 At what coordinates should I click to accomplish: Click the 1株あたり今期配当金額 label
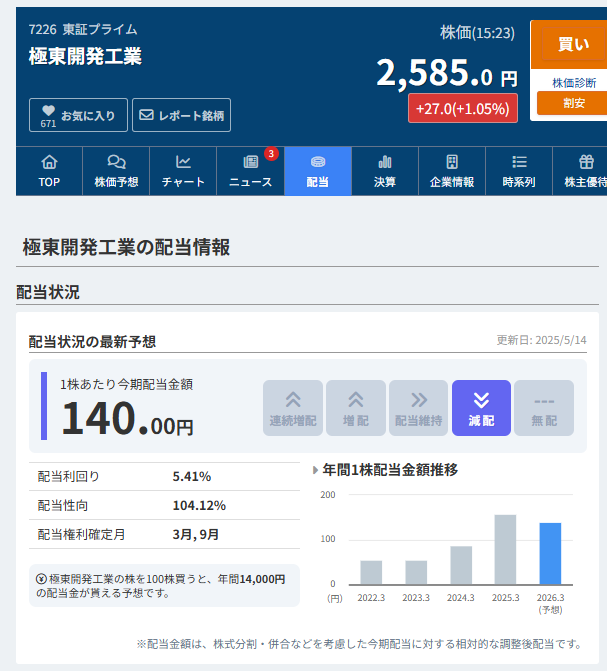(126, 384)
